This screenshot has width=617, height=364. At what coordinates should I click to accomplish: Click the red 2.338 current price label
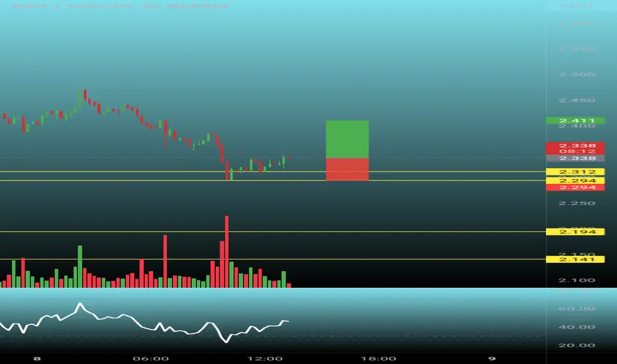[x=575, y=146]
